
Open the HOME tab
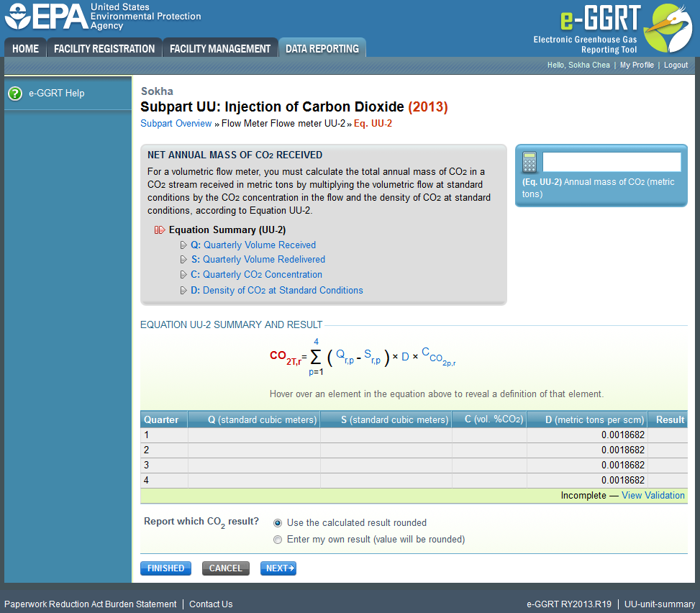[x=25, y=48]
